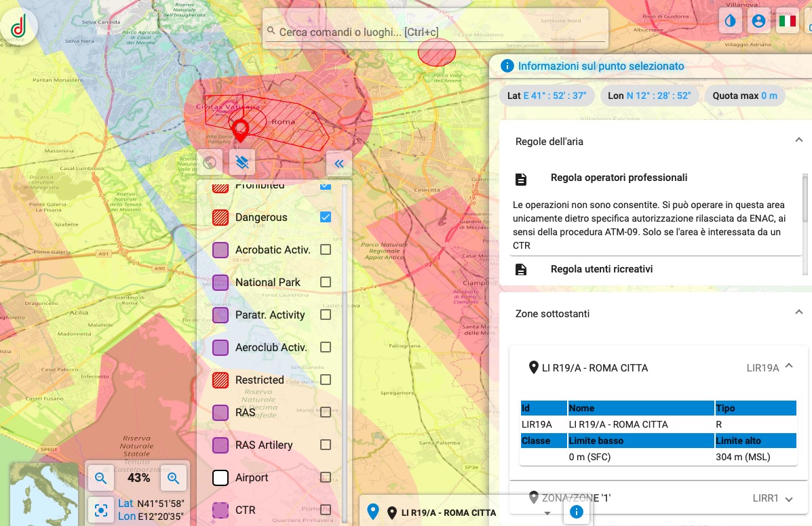
Task: Focus the 'Cerca comandi o luoghi' search field
Action: (x=435, y=32)
